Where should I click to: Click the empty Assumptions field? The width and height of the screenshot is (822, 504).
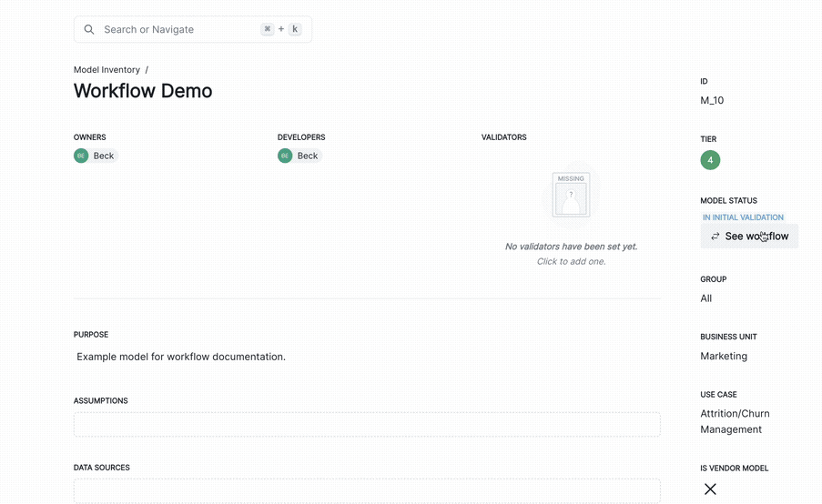[x=367, y=424]
